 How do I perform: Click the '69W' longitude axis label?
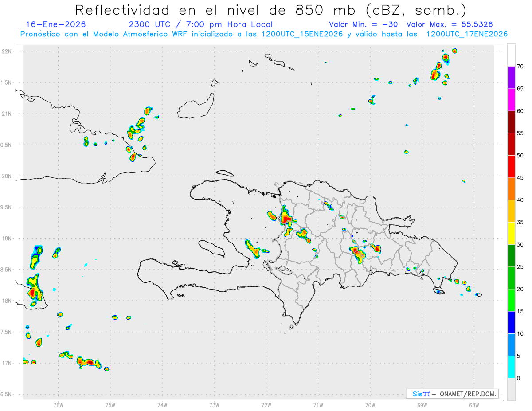tap(422, 404)
